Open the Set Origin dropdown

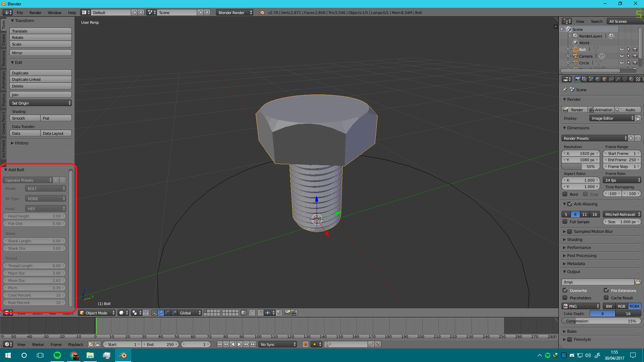[41, 103]
